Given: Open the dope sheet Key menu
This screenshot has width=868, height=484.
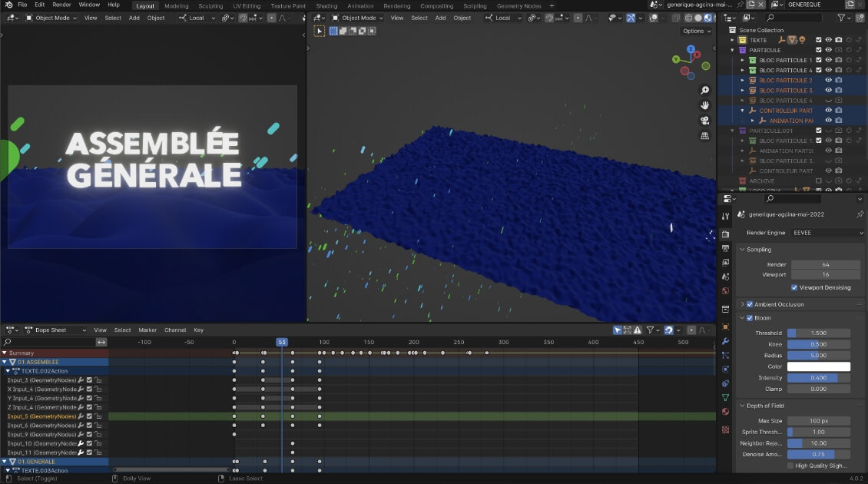Looking at the screenshot, I should point(198,330).
